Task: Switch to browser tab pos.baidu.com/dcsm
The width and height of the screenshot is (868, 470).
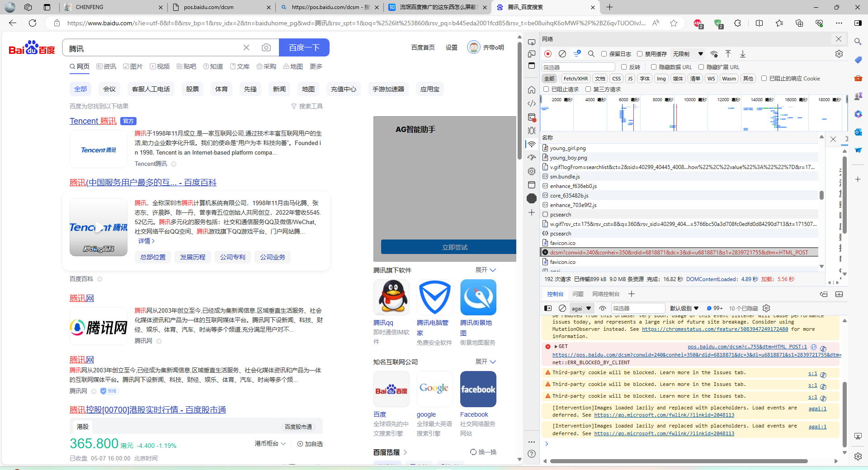Action: click(x=222, y=7)
